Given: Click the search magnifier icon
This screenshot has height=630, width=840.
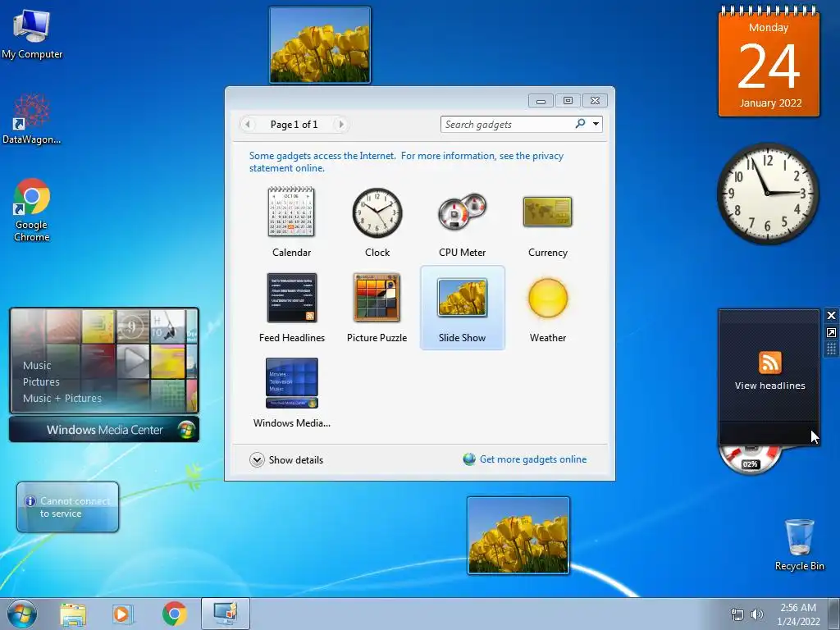Looking at the screenshot, I should point(580,124).
